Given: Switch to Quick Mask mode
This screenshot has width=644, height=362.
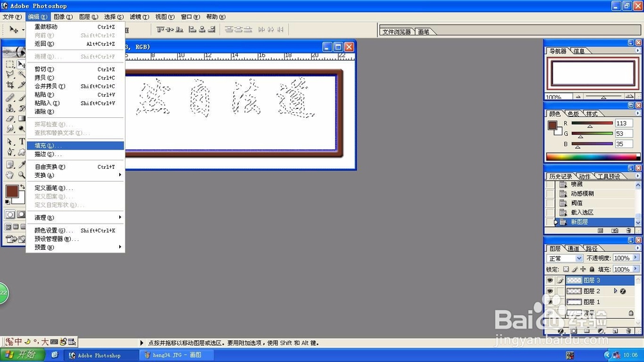Looking at the screenshot, I should coord(21,214).
